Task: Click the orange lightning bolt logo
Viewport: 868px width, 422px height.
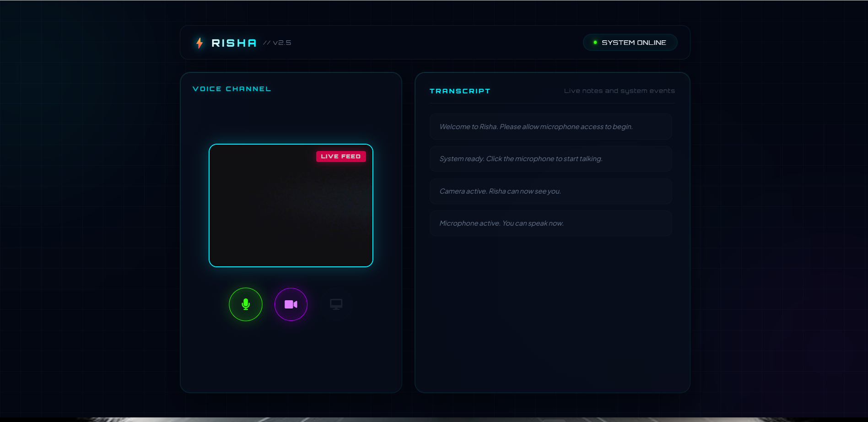Action: pos(199,43)
